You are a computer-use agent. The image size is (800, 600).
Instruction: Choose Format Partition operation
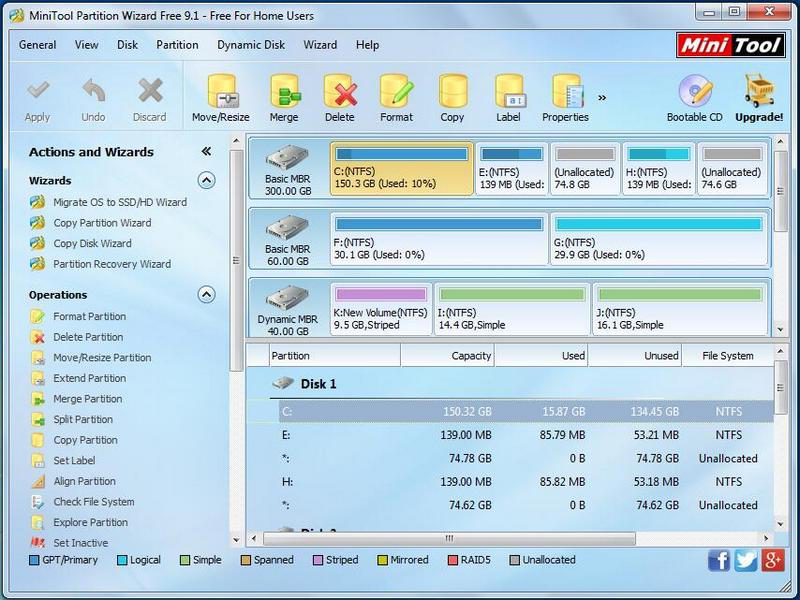78,316
